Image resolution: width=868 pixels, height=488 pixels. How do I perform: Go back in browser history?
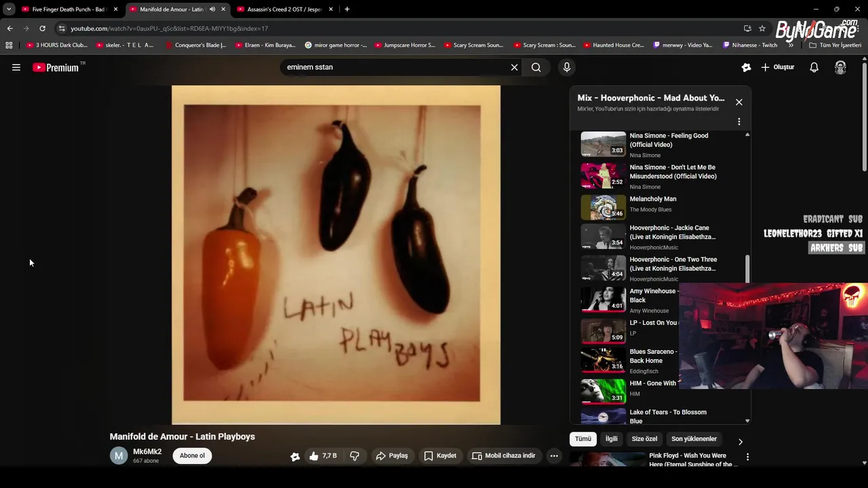[x=9, y=28]
